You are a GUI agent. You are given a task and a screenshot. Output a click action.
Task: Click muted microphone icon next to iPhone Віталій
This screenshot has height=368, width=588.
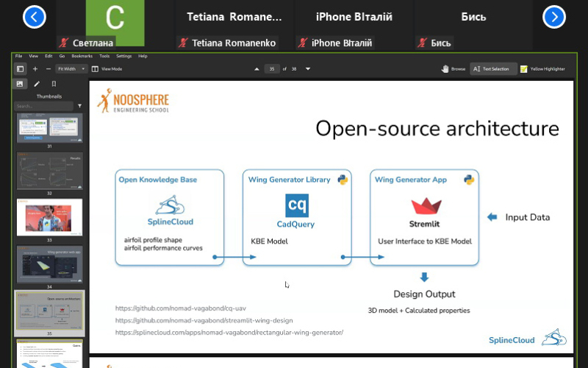click(x=302, y=43)
